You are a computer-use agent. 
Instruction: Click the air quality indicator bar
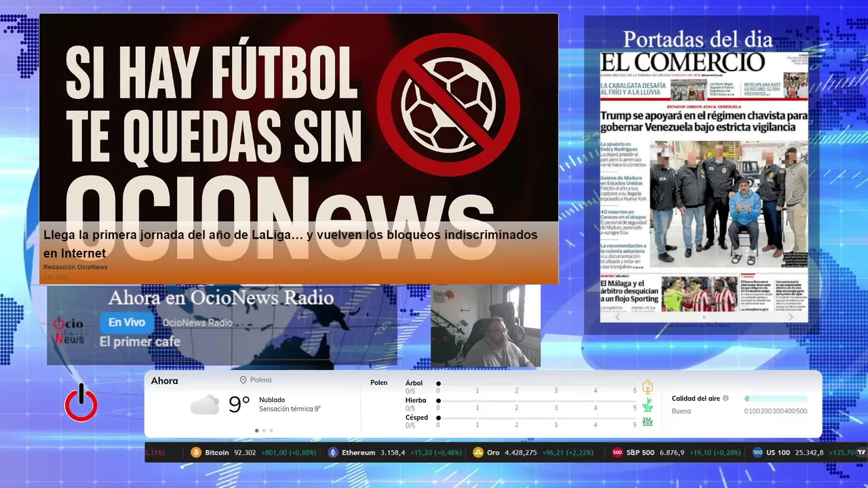pyautogui.click(x=776, y=399)
